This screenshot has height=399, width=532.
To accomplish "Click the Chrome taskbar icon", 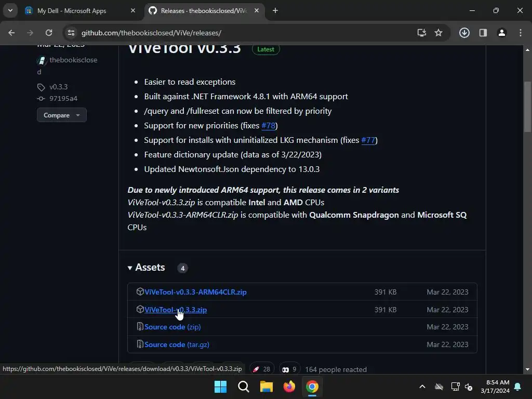I will [x=312, y=387].
